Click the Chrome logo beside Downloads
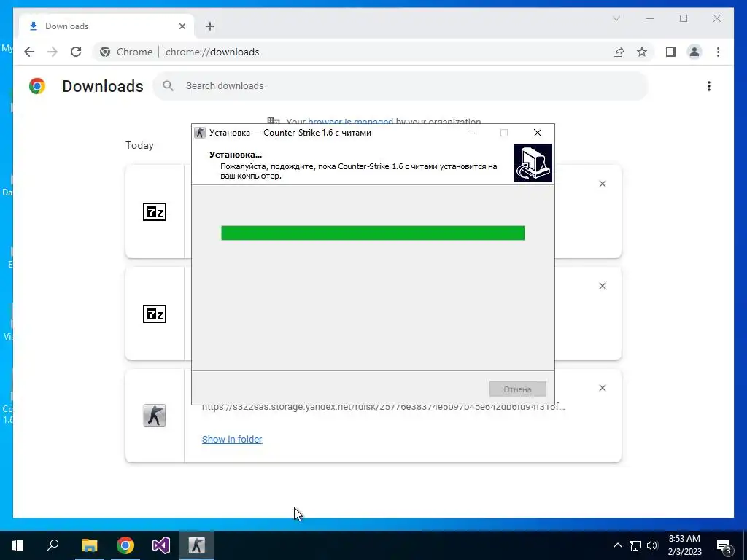Screen dimensions: 747x560 pos(37,86)
